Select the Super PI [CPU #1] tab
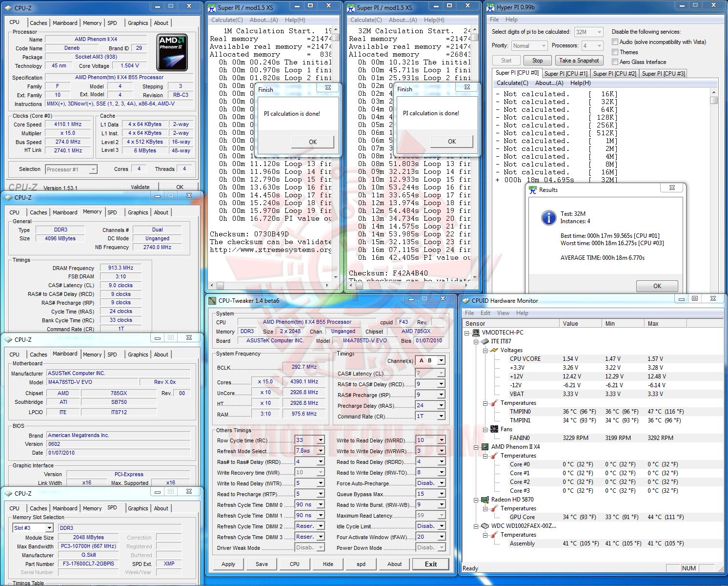The height and width of the screenshot is (586, 728). coord(566,74)
